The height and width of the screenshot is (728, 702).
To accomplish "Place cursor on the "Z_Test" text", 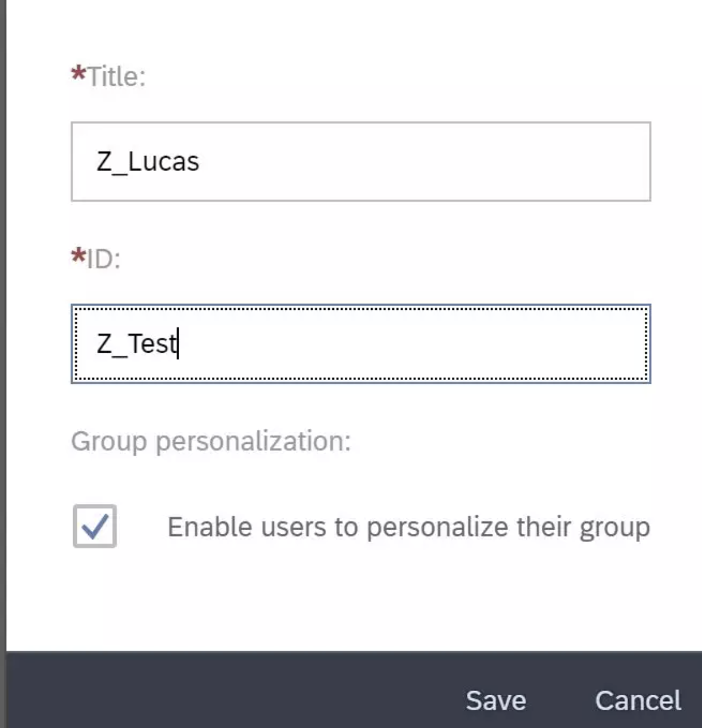I will click(x=137, y=344).
